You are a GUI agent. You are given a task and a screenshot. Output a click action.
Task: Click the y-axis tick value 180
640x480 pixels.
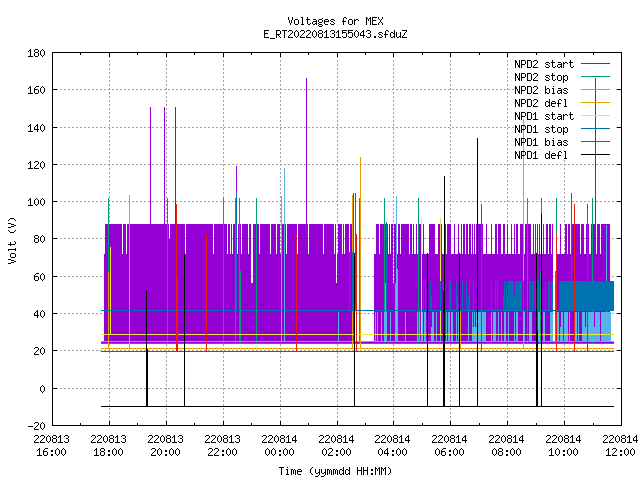click(x=36, y=53)
